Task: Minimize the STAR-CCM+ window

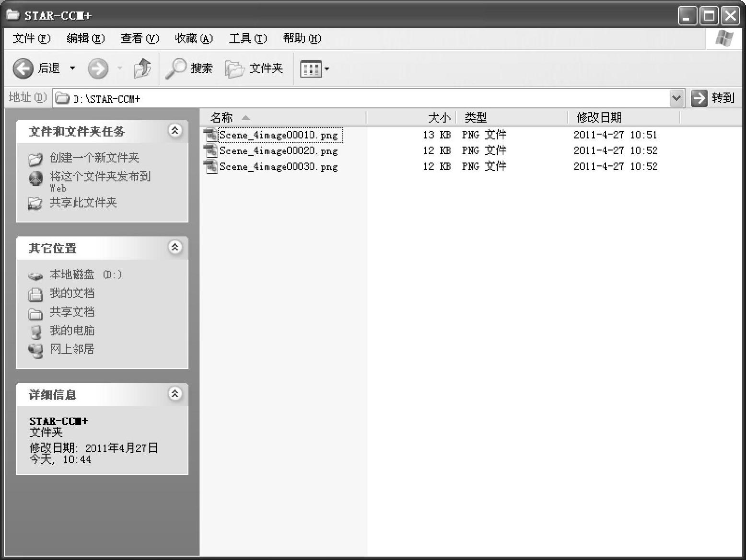Action: click(687, 16)
